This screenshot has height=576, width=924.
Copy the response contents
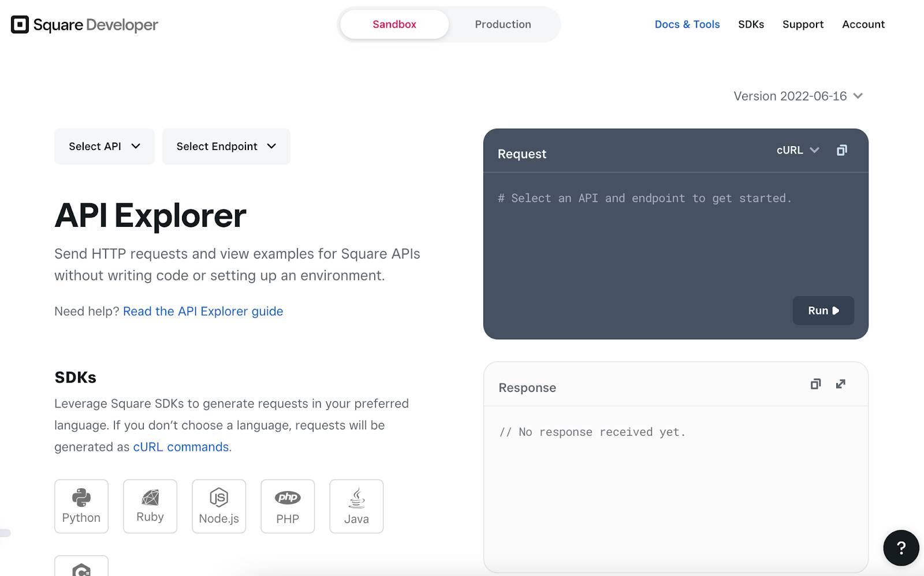(815, 384)
